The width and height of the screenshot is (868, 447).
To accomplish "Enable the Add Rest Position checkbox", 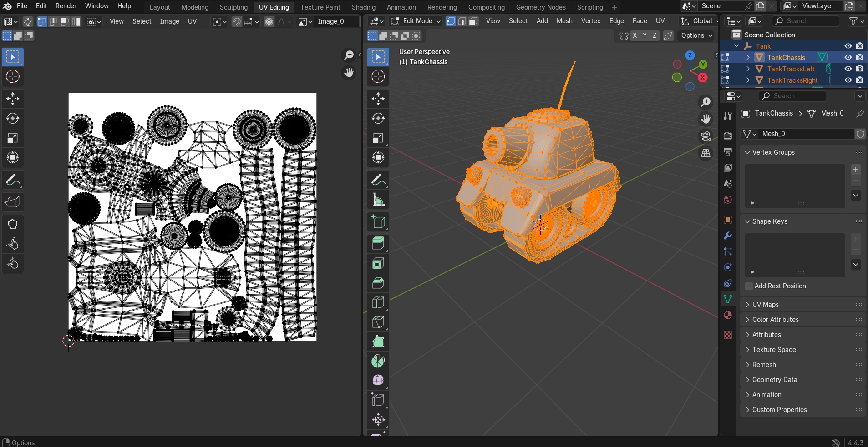I will point(749,286).
